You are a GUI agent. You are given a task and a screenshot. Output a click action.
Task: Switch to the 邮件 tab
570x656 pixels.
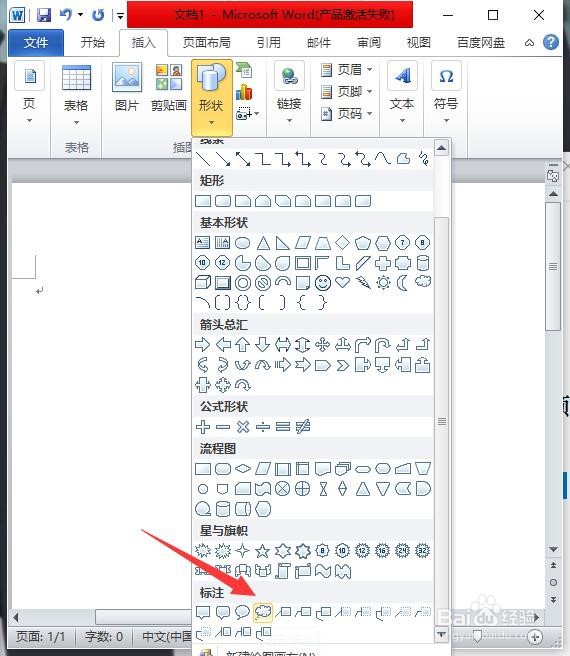click(x=319, y=43)
